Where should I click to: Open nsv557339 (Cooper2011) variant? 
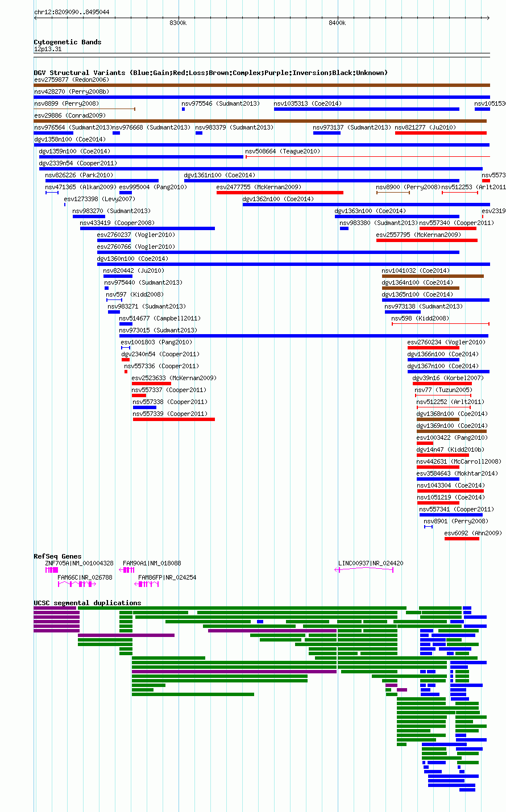coord(170,414)
